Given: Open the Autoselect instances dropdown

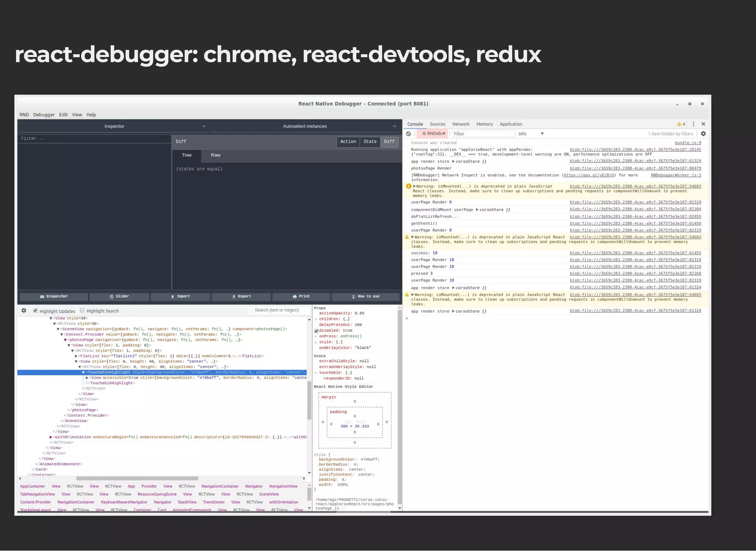Looking at the screenshot, I should (305, 126).
